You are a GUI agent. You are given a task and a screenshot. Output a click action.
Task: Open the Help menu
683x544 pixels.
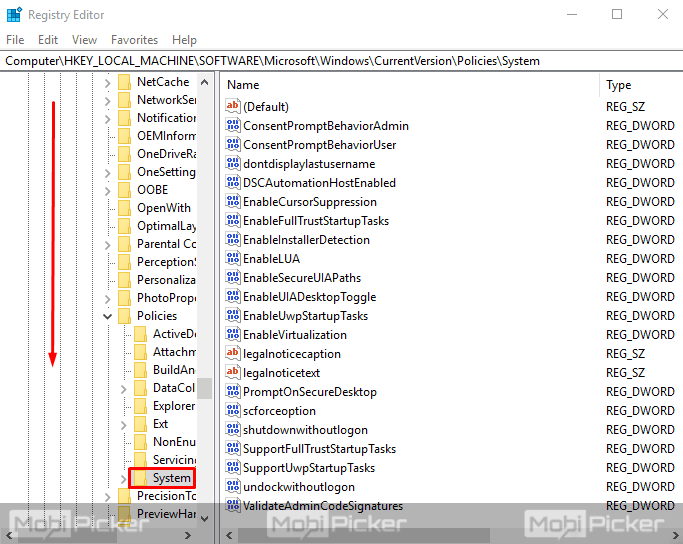point(184,40)
